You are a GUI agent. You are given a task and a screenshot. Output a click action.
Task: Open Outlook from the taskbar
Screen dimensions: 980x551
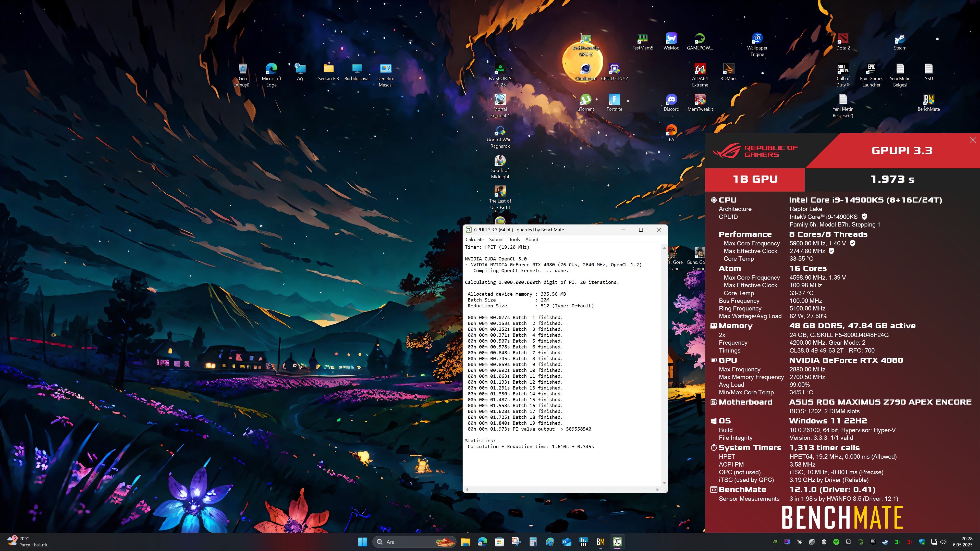click(567, 542)
